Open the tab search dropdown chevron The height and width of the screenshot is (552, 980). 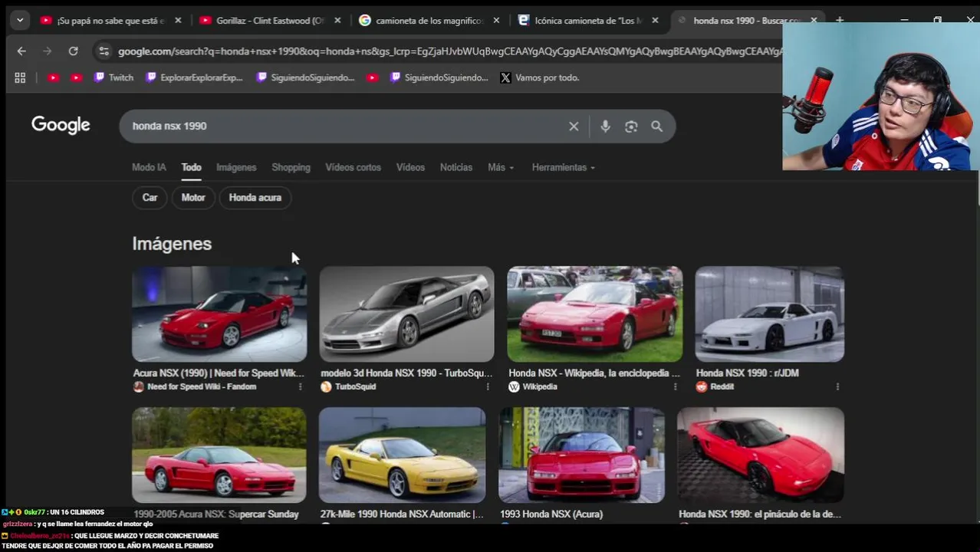20,21
